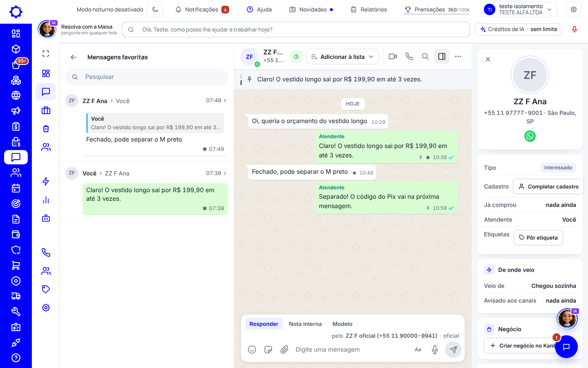
Task: Click Pôr etiqueta button
Action: click(538, 238)
